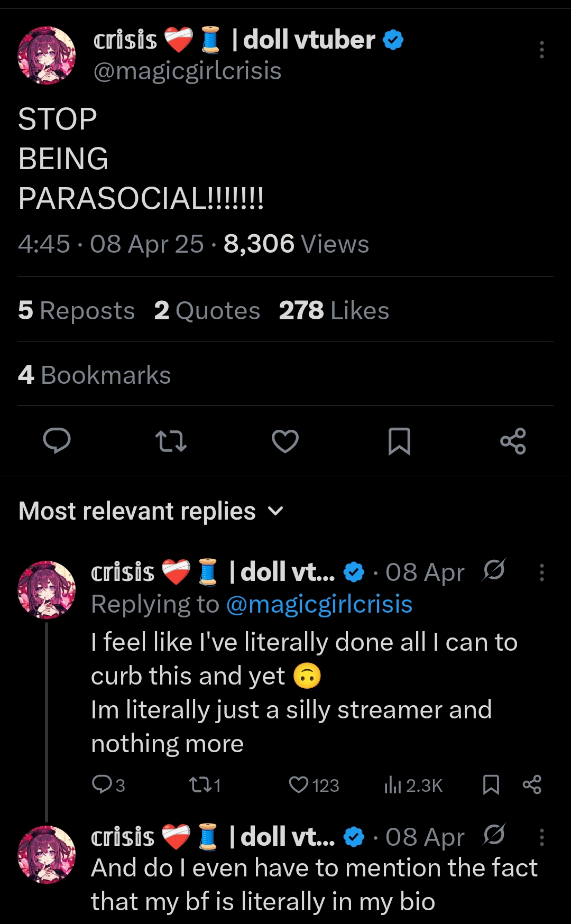Screen dimensions: 571x924
Task: Open more options on second reply
Action: [x=541, y=837]
